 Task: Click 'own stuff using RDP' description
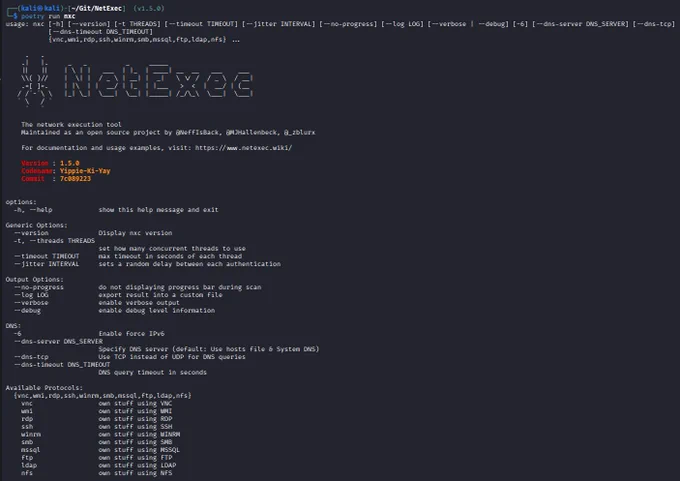click(x=135, y=419)
